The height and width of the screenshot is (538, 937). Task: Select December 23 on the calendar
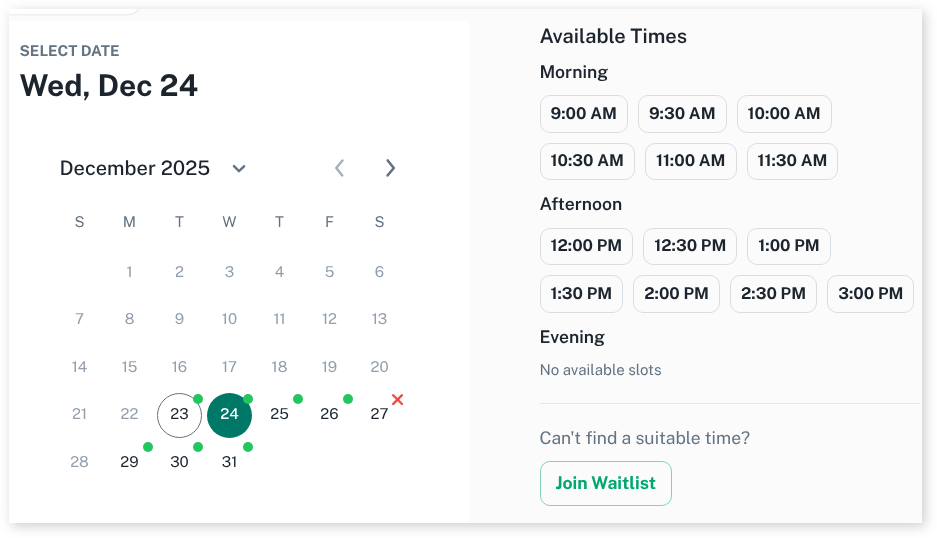click(179, 414)
